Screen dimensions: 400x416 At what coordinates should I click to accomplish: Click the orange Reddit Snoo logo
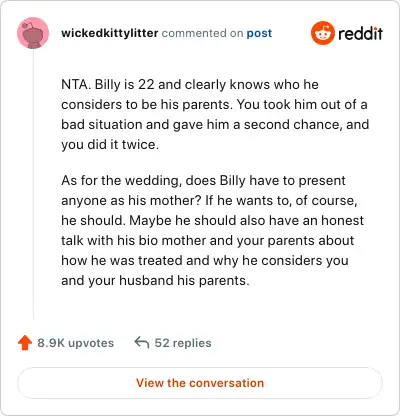(322, 33)
